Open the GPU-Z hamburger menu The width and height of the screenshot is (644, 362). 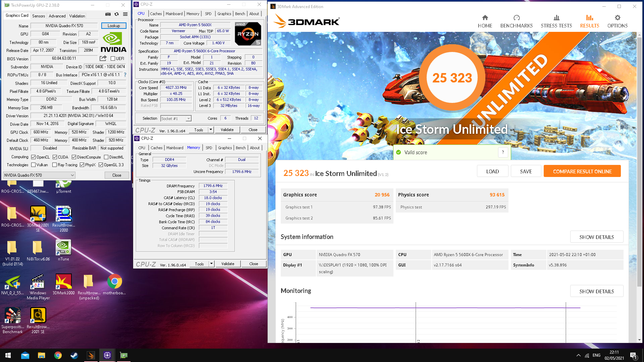[125, 14]
